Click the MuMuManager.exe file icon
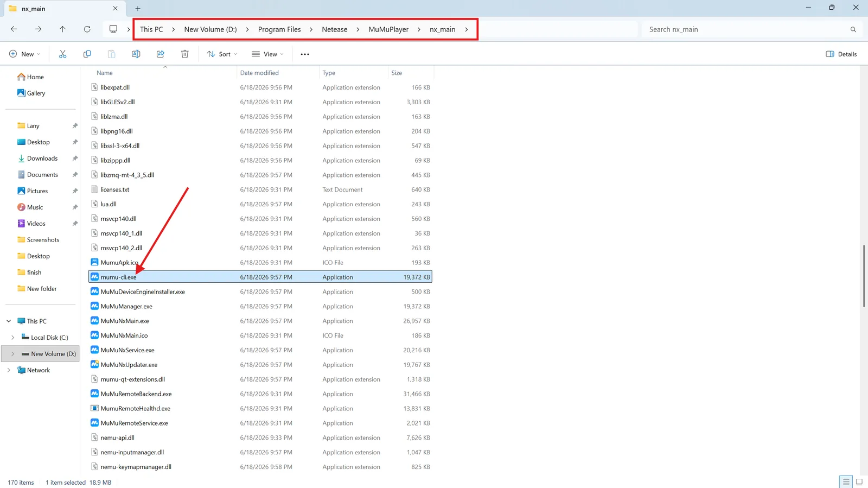 click(94, 306)
